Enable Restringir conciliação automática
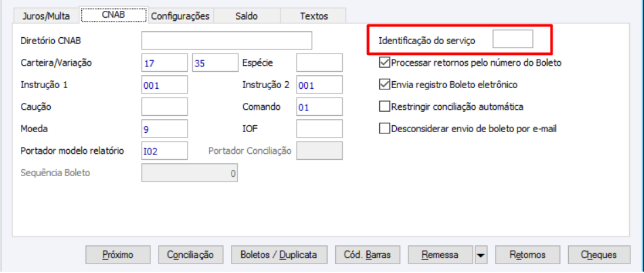 [x=385, y=106]
